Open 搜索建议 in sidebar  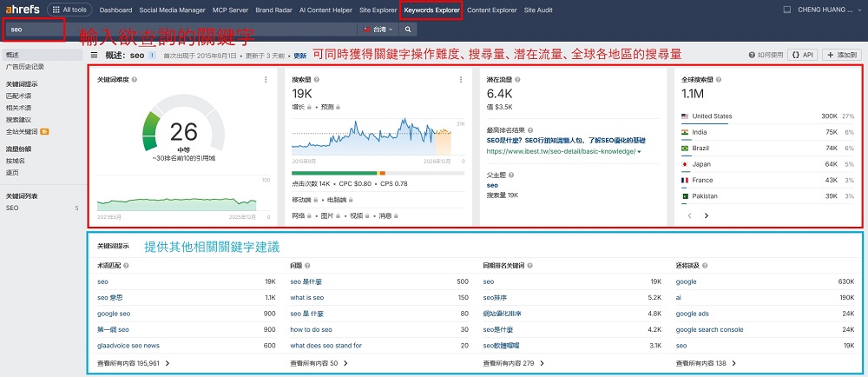(18, 120)
